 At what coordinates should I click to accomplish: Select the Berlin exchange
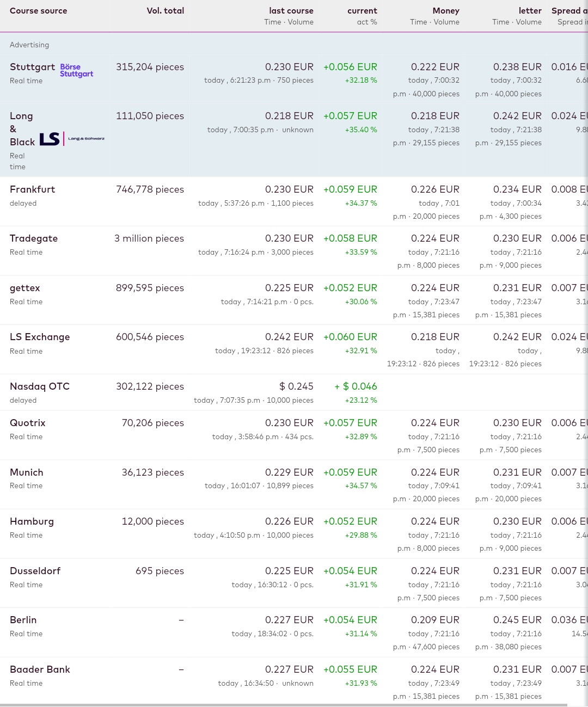23,620
